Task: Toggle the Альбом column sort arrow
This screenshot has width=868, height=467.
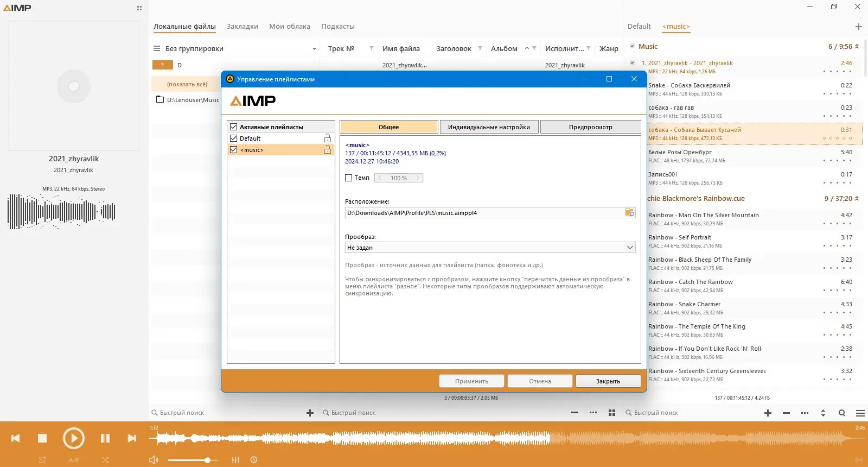Action: click(x=527, y=48)
